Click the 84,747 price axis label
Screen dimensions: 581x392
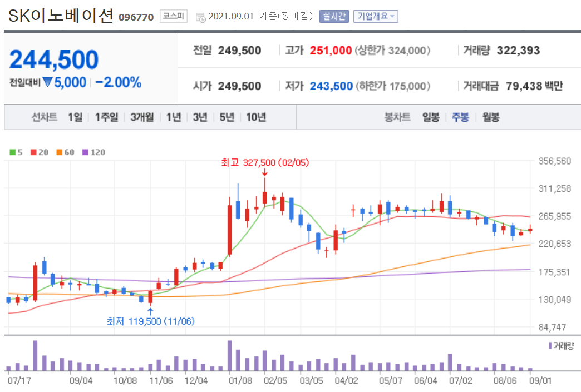552,327
